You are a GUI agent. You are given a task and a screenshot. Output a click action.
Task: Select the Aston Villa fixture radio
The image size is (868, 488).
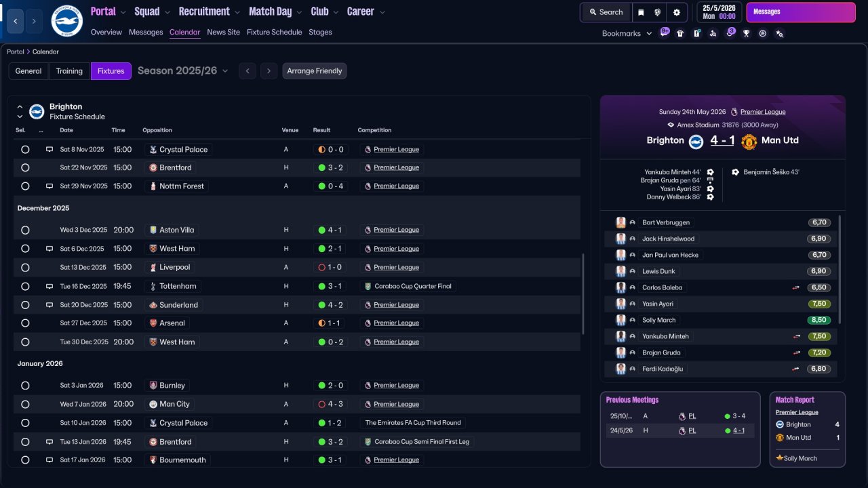[x=25, y=230]
